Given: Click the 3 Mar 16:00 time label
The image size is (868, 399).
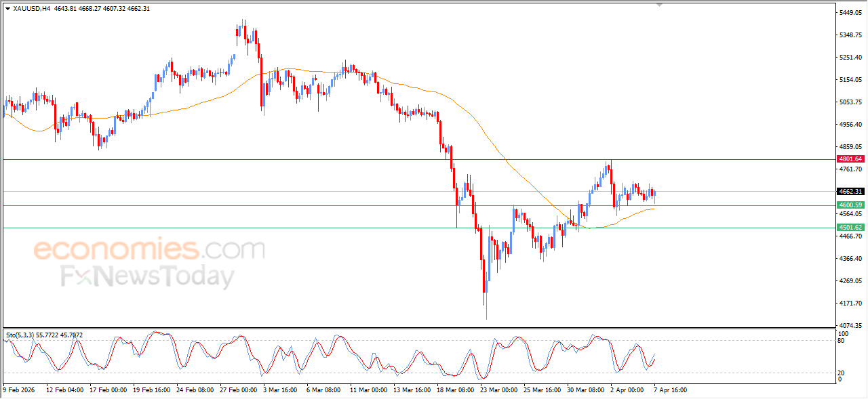Looking at the screenshot, I should pyautogui.click(x=281, y=390).
